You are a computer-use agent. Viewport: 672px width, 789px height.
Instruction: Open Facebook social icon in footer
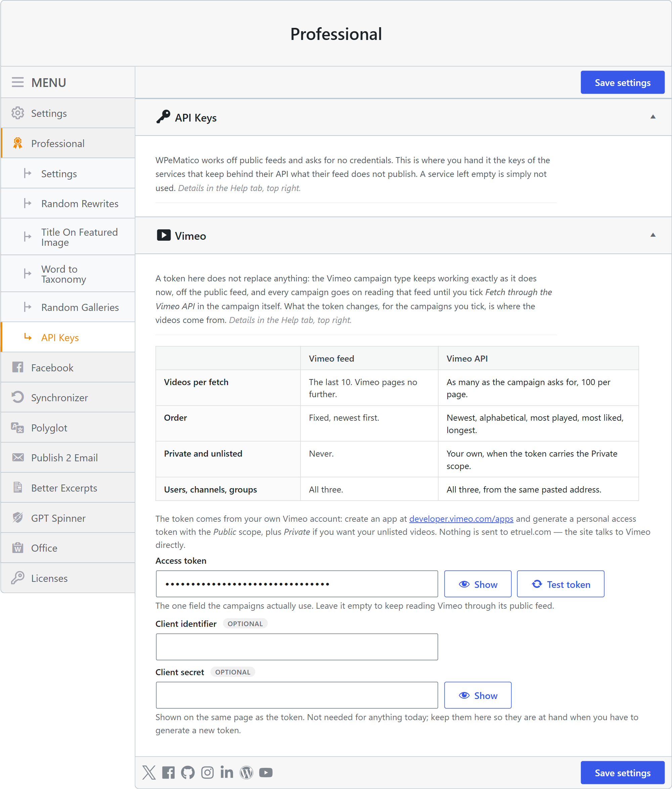[x=168, y=772]
